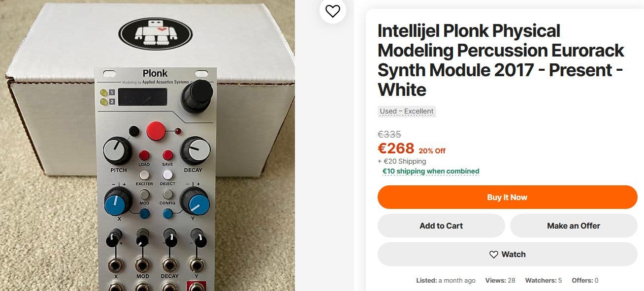
Task: Click the heart favorite icon above the photo
Action: (333, 11)
